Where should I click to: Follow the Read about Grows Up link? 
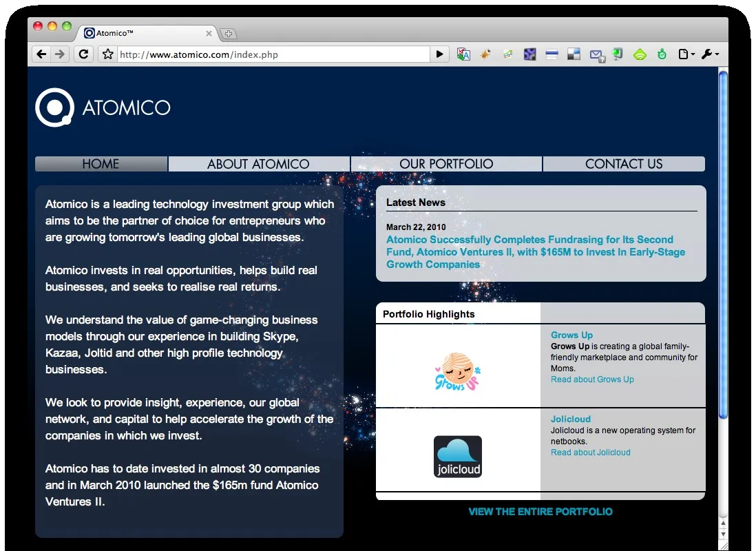tap(592, 380)
